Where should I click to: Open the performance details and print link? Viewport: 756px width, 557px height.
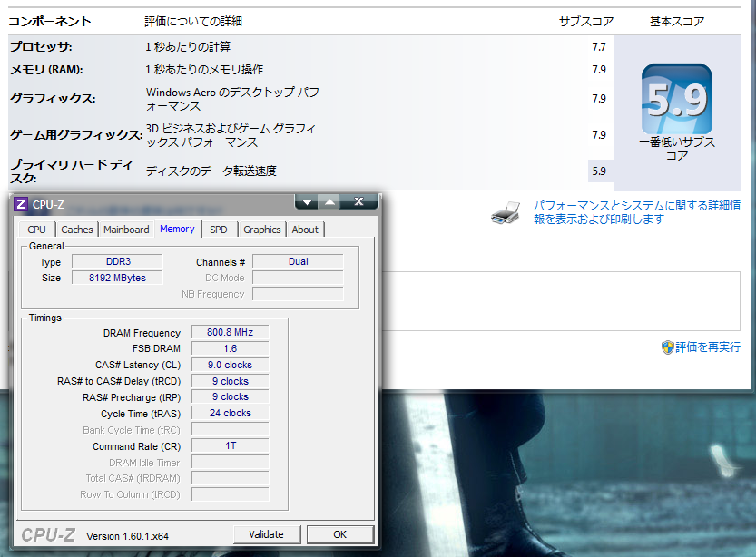pos(636,212)
